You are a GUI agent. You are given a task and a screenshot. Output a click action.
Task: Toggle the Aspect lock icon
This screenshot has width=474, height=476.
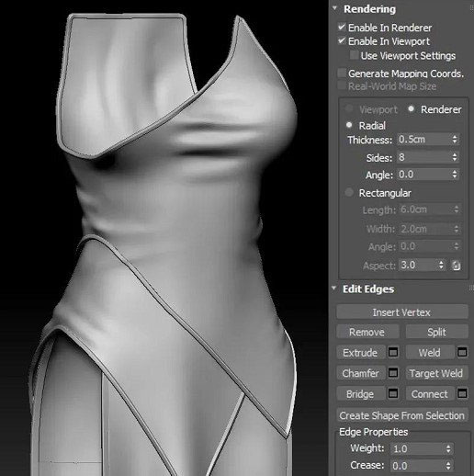456,266
